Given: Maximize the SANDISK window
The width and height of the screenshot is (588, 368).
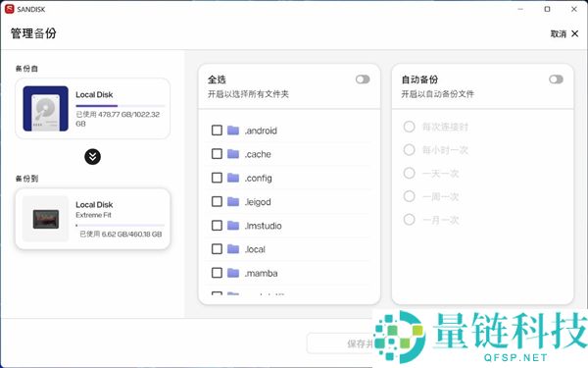Looking at the screenshot, I should pos(547,9).
